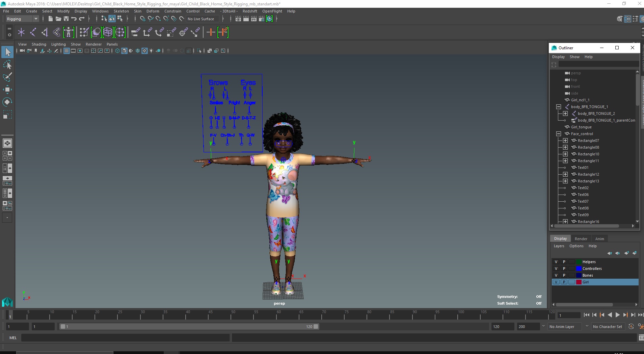Click the Set Key plus shelf icon

pos(211,32)
